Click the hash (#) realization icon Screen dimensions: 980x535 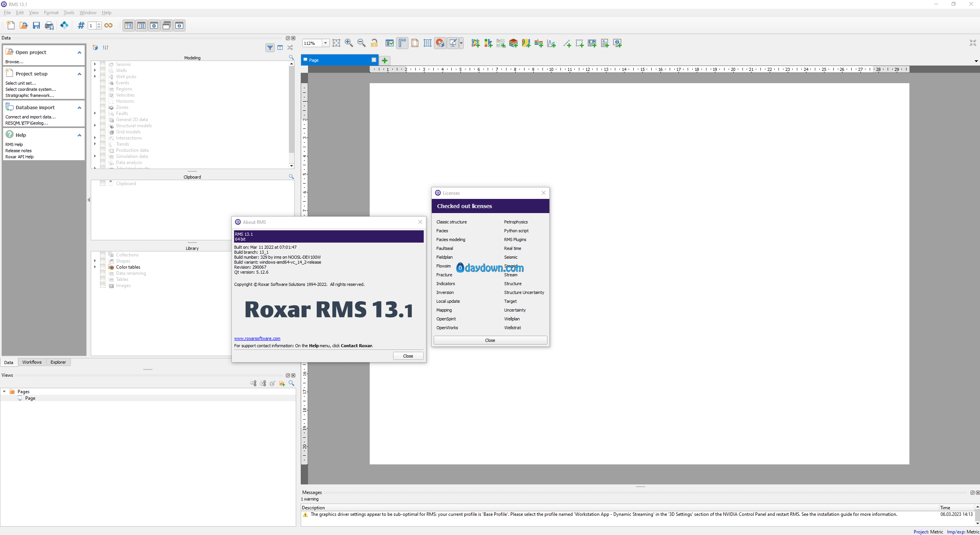click(x=81, y=26)
